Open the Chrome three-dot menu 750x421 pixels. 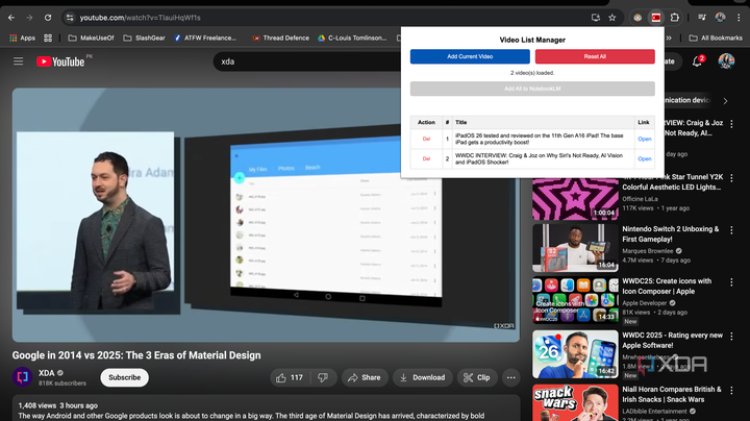(x=739, y=18)
